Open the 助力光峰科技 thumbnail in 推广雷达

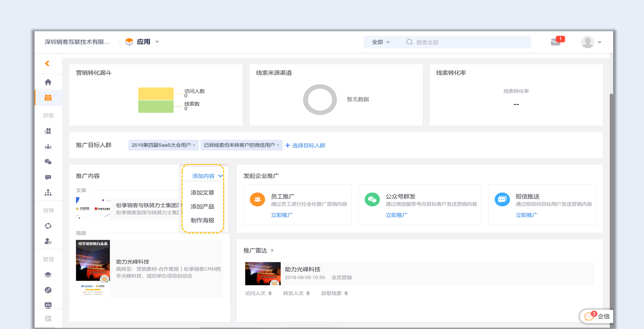tap(263, 274)
